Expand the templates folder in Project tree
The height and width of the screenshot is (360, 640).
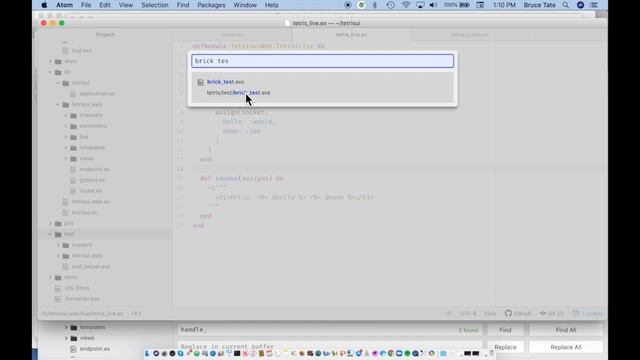66,148
